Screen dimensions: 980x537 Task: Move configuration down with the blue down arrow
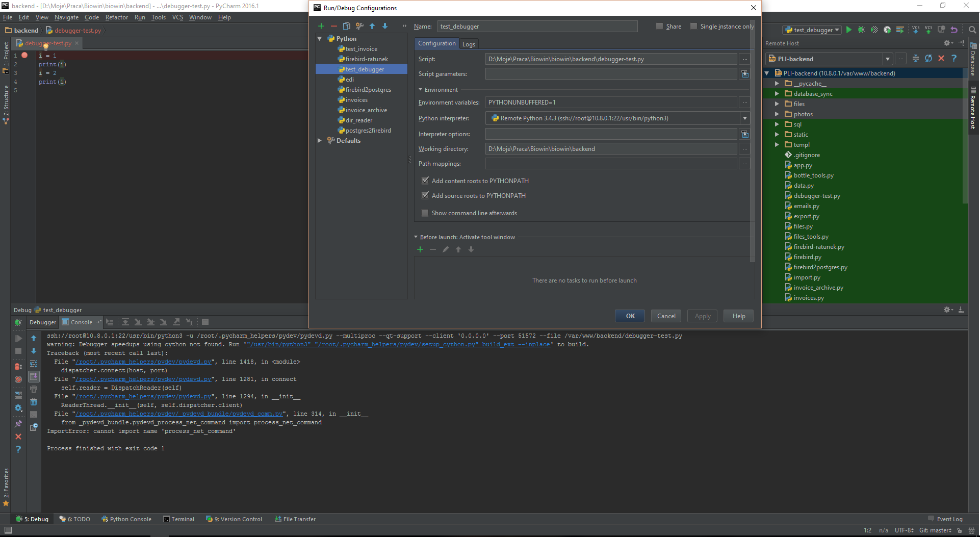385,26
